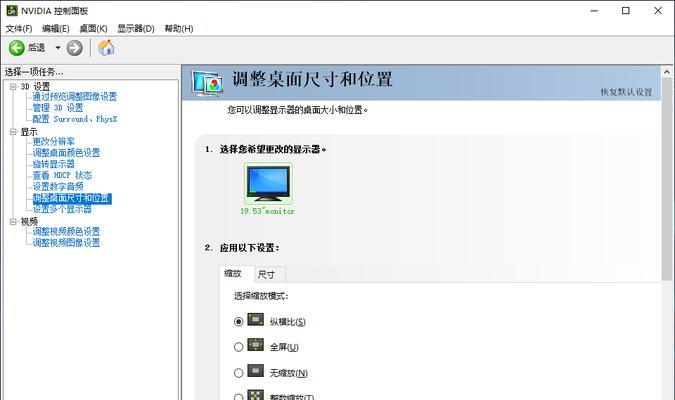Screen dimensions: 675x400
Task: Open 调整桌面颜色设置 page
Action: pyautogui.click(x=66, y=152)
